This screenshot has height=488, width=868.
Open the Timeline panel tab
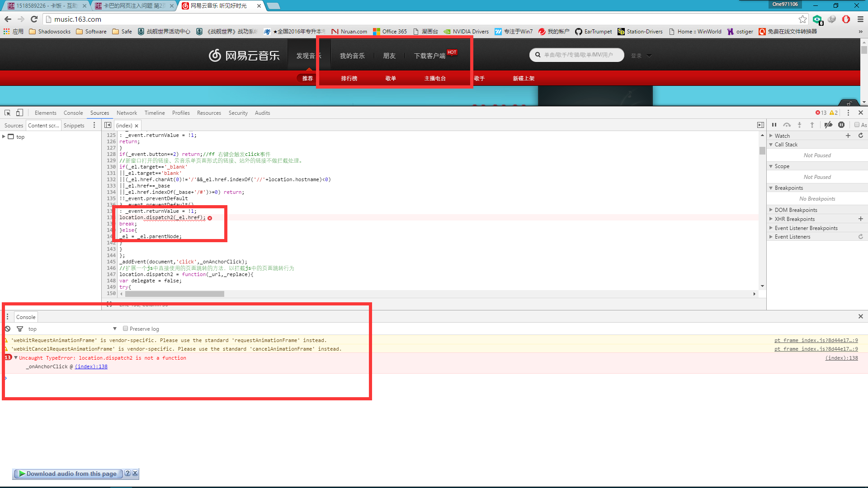click(155, 113)
